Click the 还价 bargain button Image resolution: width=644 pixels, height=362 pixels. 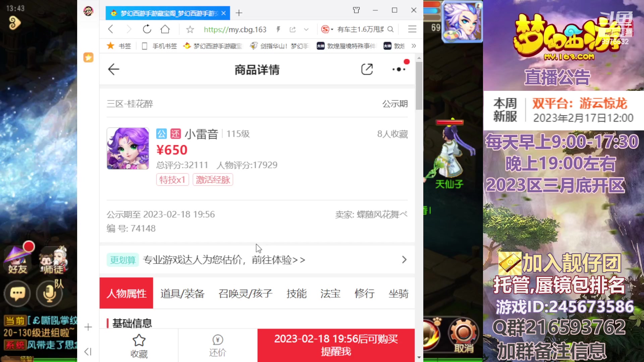(218, 346)
